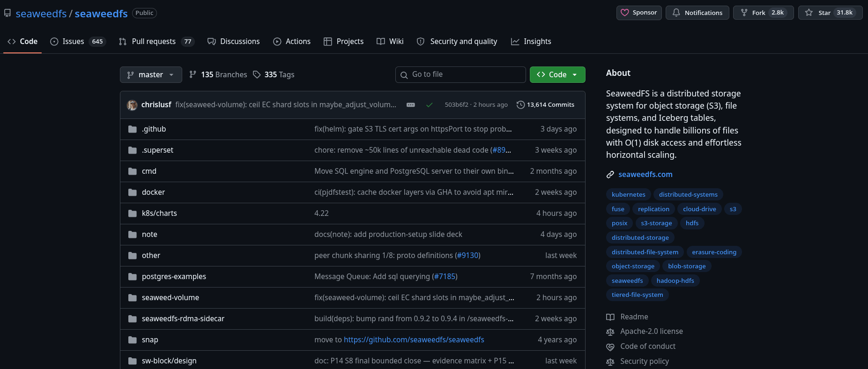Image resolution: width=868 pixels, height=369 pixels.
Task: Open commit hash 503b6f2
Action: click(456, 105)
